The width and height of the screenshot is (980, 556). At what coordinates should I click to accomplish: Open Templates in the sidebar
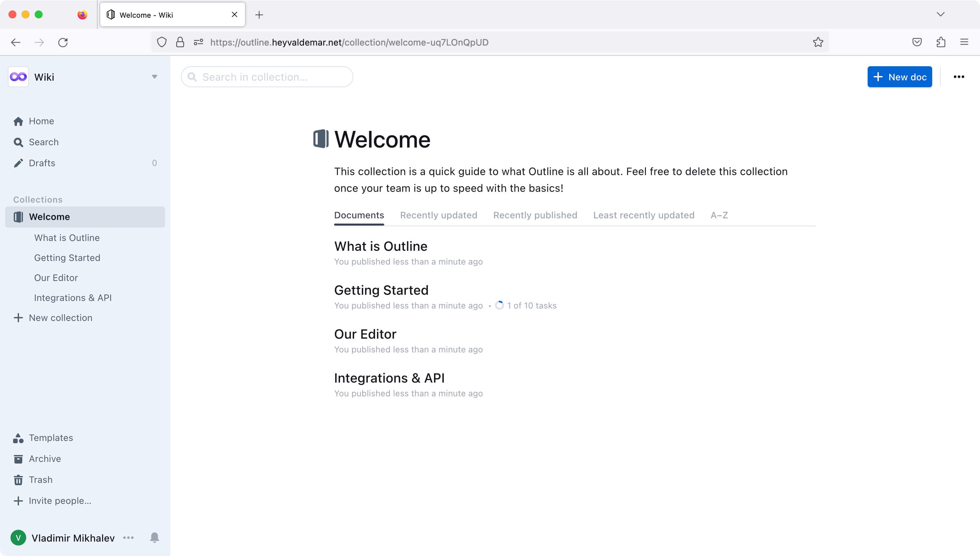pos(43,438)
